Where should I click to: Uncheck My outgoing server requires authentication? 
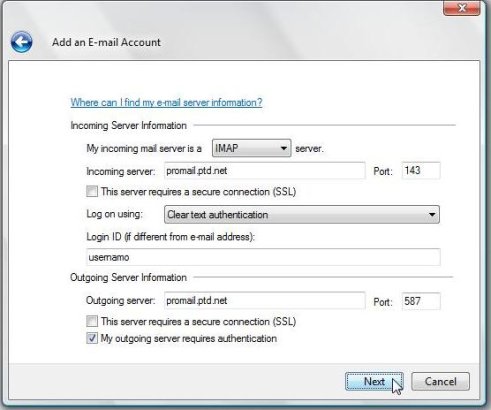pos(92,338)
